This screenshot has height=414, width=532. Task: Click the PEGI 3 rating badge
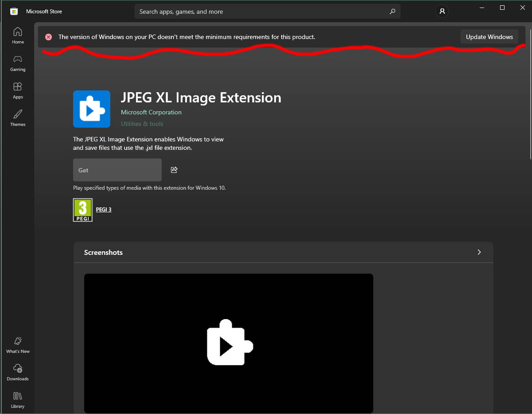(x=83, y=210)
